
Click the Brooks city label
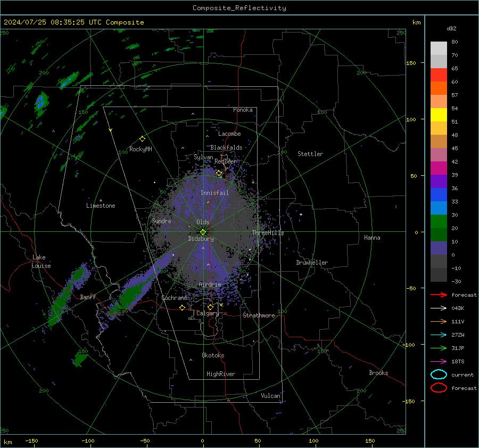(378, 373)
